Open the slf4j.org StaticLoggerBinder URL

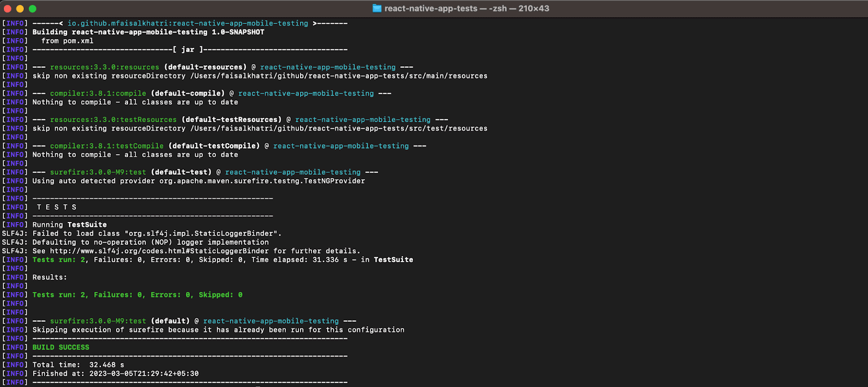159,251
